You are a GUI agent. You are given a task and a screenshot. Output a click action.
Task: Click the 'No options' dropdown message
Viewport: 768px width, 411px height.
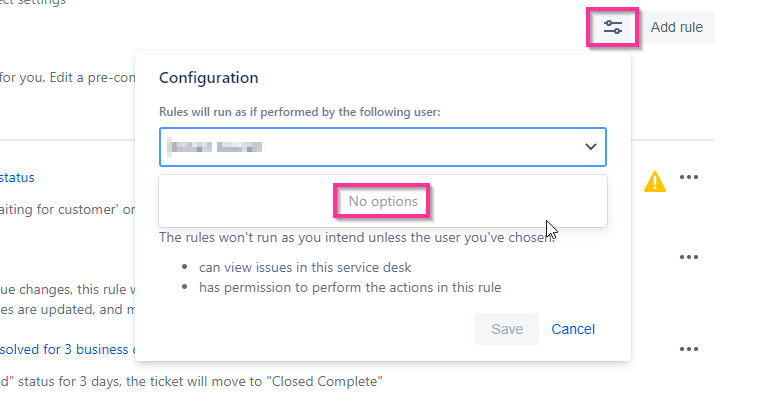point(383,201)
